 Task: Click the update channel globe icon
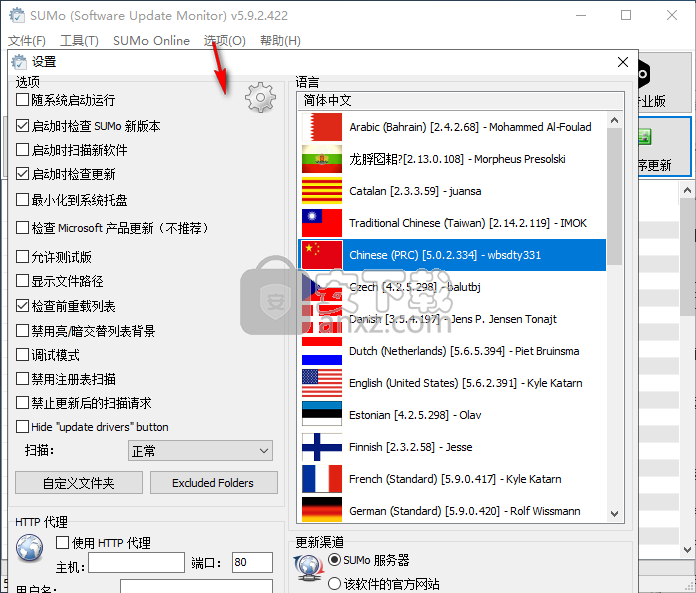308,568
